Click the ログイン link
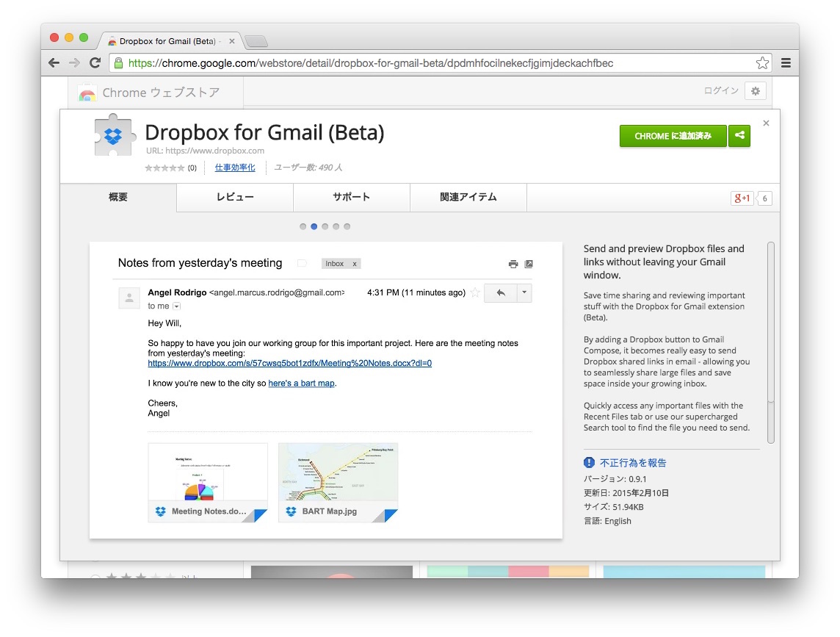Image resolution: width=840 pixels, height=637 pixels. (x=721, y=90)
